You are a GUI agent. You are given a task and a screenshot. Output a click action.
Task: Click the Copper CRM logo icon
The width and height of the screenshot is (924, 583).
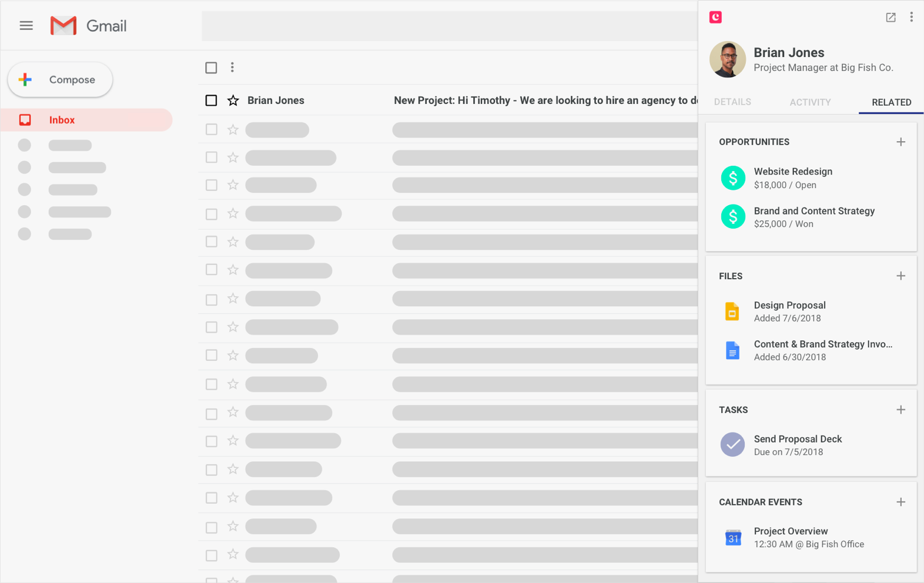click(715, 17)
